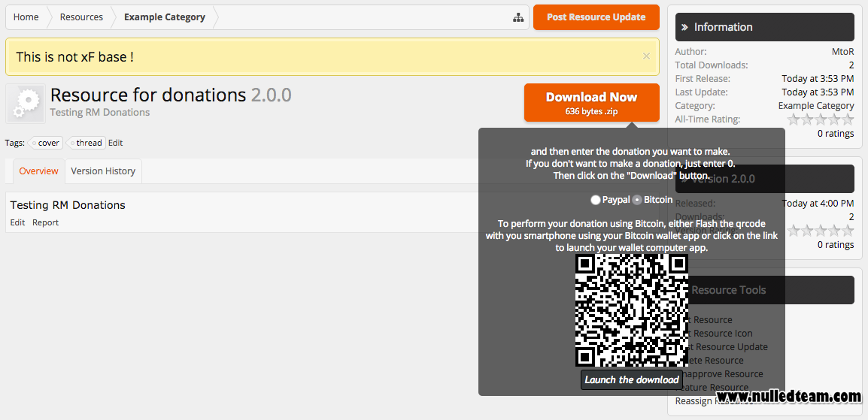Switch to the Overview tab
Image resolution: width=868 pixels, height=420 pixels.
(x=39, y=171)
